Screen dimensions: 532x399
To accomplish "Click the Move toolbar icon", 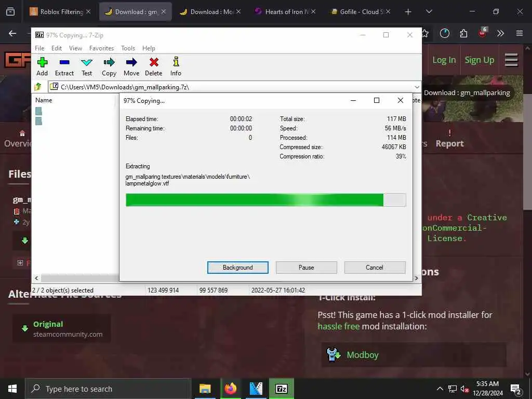I will pos(131,66).
